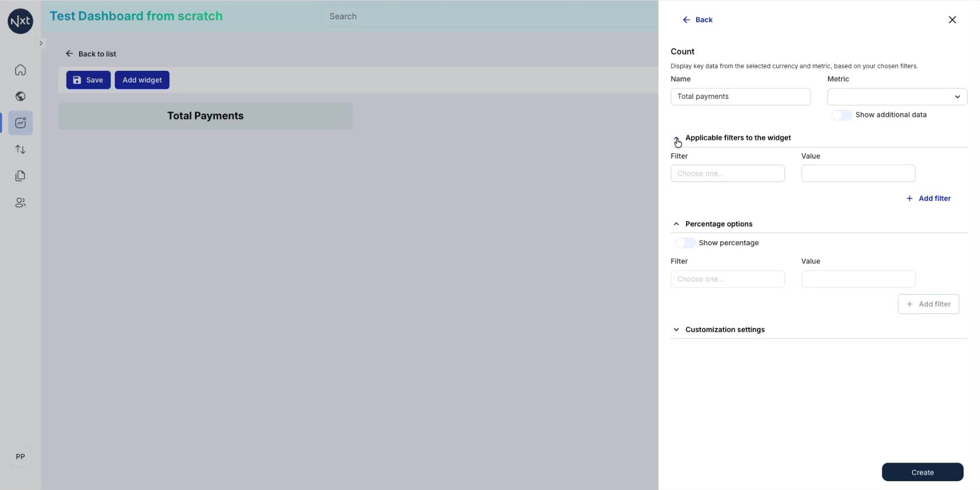This screenshot has height=490, width=980.
Task: Click the globe icon in sidebar
Action: [20, 97]
